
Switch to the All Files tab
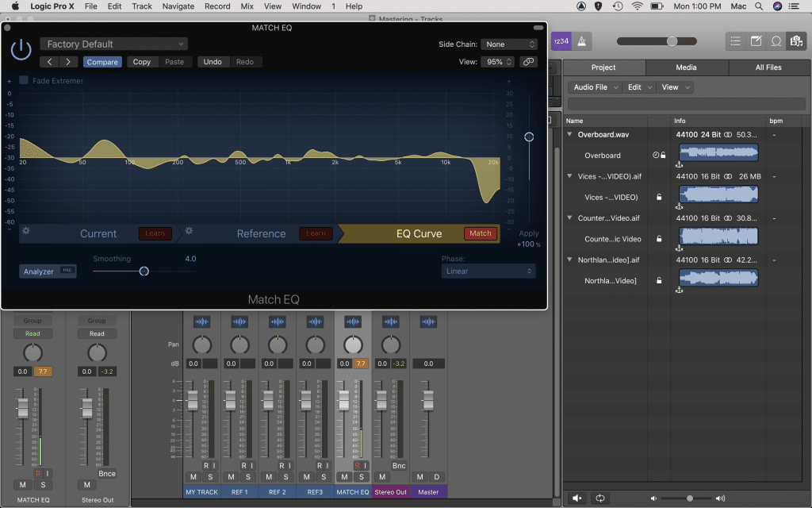[x=768, y=67]
